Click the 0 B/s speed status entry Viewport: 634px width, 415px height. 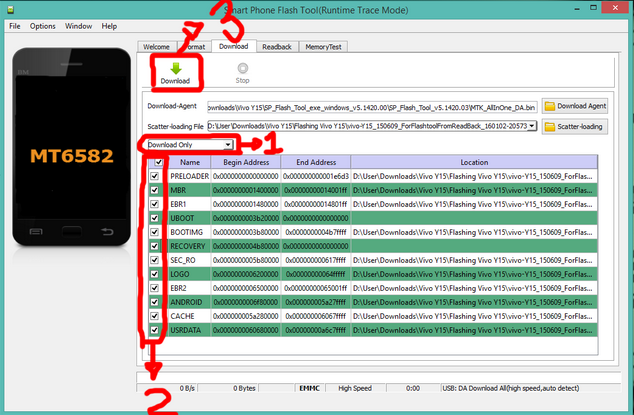[x=187, y=388]
